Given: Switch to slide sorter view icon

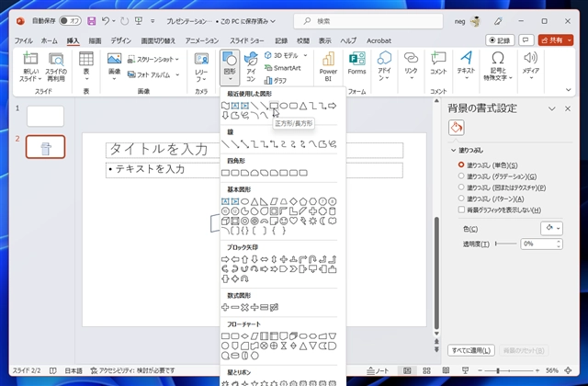Looking at the screenshot, I should (x=426, y=370).
